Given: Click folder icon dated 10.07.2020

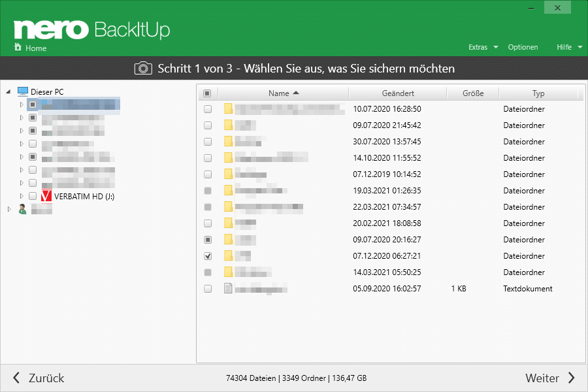Looking at the screenshot, I should click(x=228, y=109).
